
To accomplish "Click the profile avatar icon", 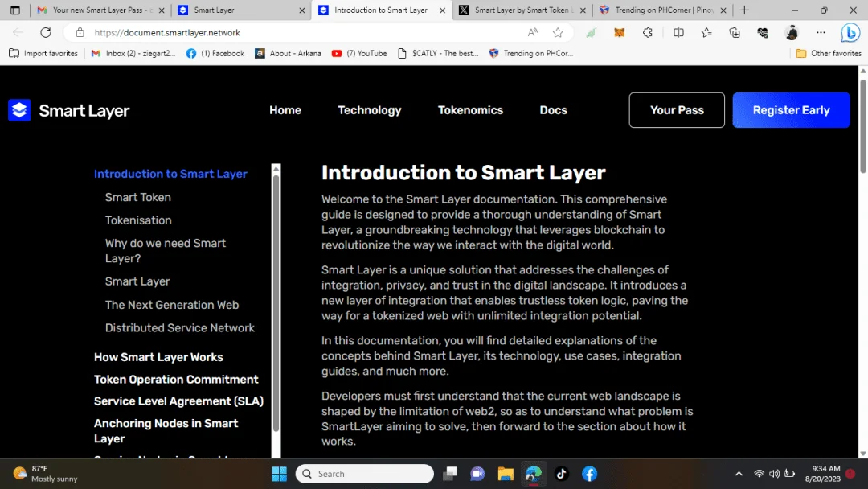I will point(792,33).
